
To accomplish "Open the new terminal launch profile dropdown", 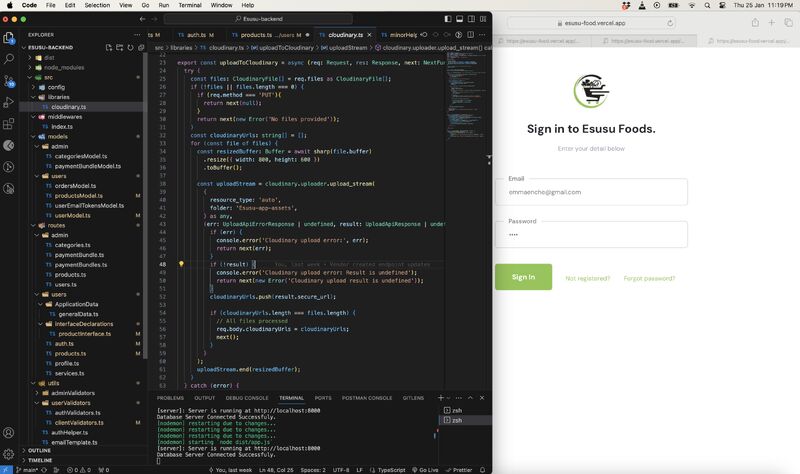I will 448,398.
